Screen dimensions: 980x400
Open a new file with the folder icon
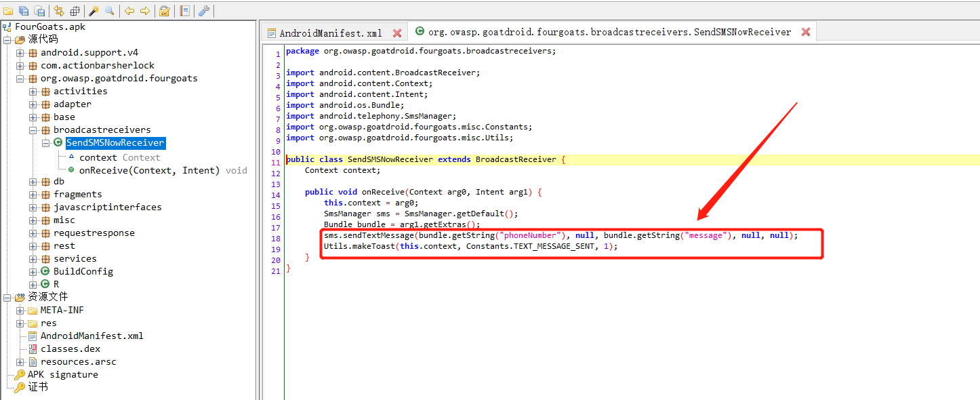[7, 11]
